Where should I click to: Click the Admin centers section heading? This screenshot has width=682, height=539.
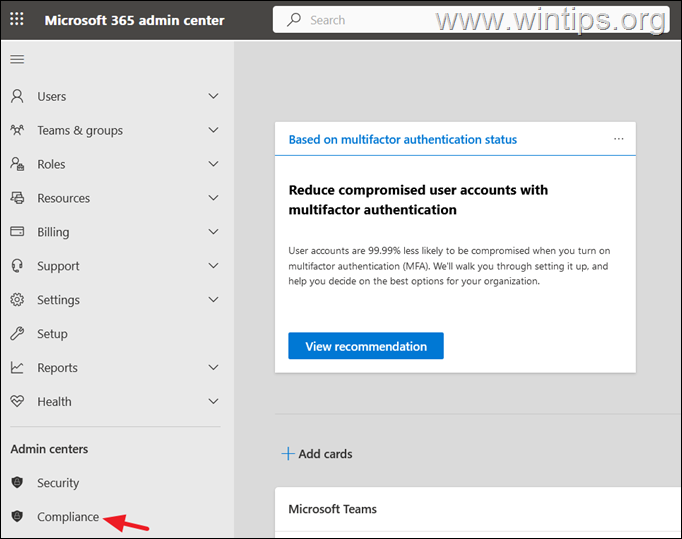49,449
